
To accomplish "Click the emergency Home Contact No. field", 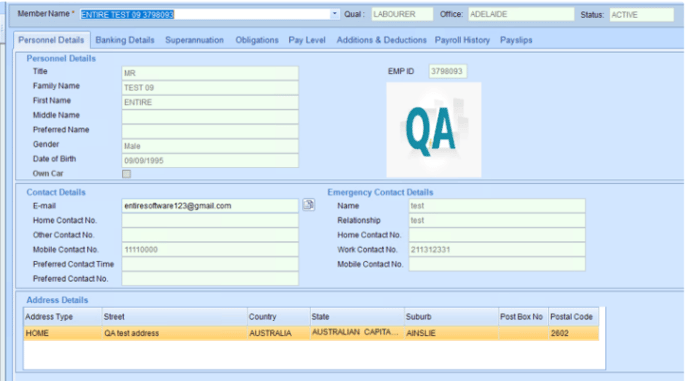I will click(497, 235).
